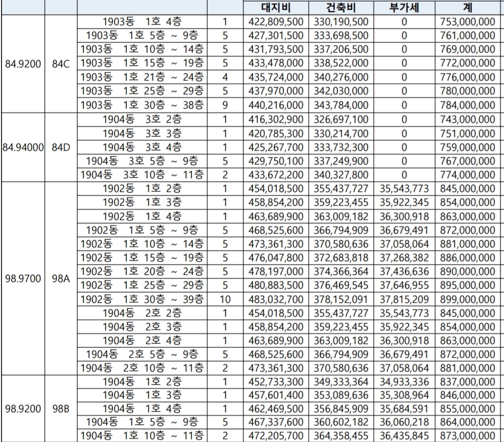Click land cost 483,032,700

pos(276,300)
